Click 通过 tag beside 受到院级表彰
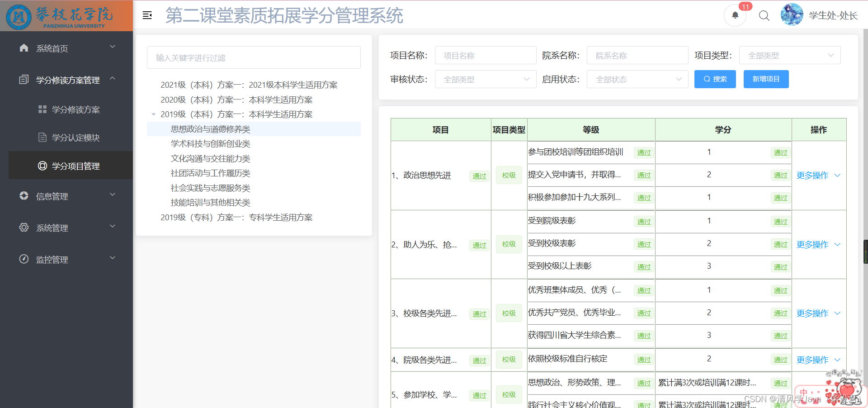 tap(644, 222)
